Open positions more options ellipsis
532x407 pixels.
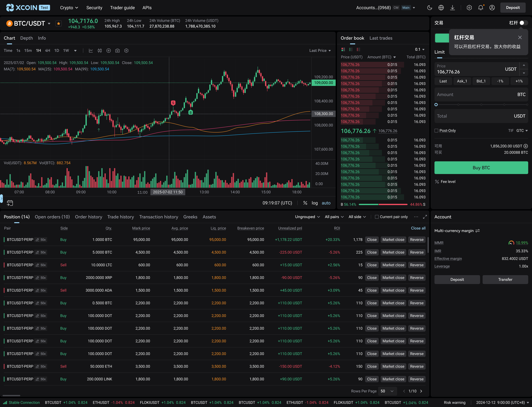click(416, 217)
